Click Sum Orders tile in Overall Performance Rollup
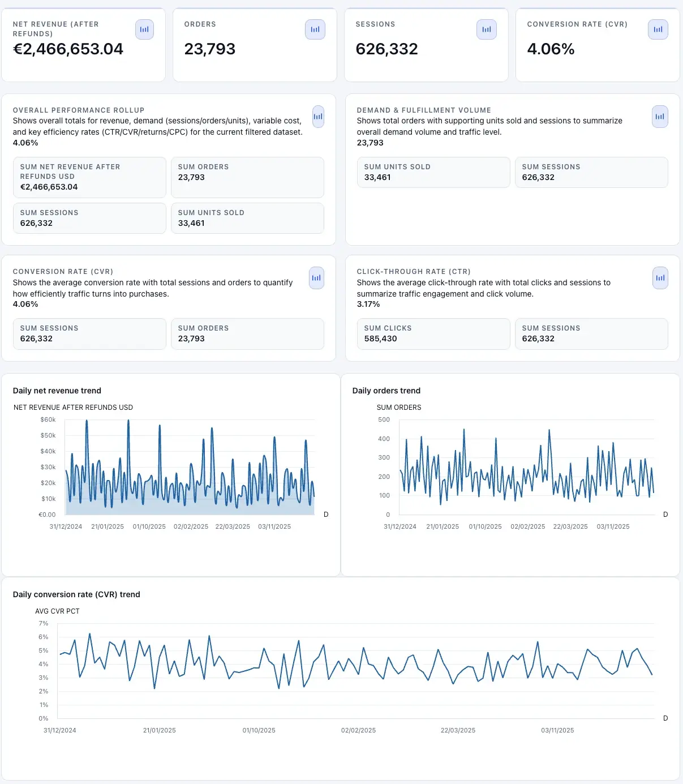Image resolution: width=683 pixels, height=784 pixels. 247,177
